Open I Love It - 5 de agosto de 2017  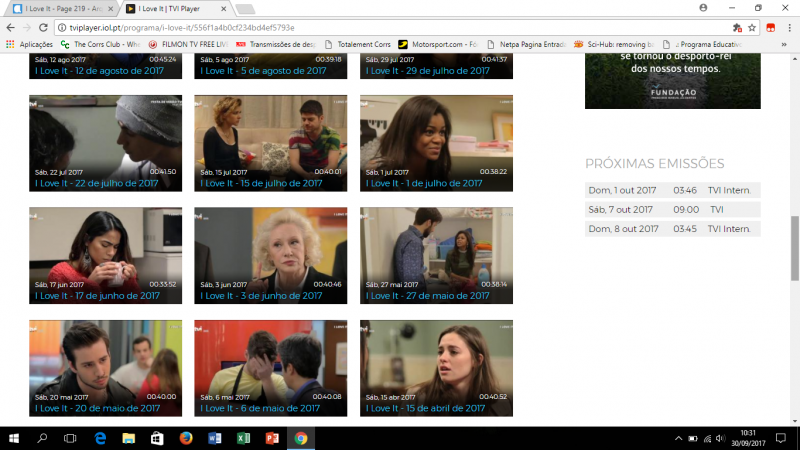tap(263, 71)
